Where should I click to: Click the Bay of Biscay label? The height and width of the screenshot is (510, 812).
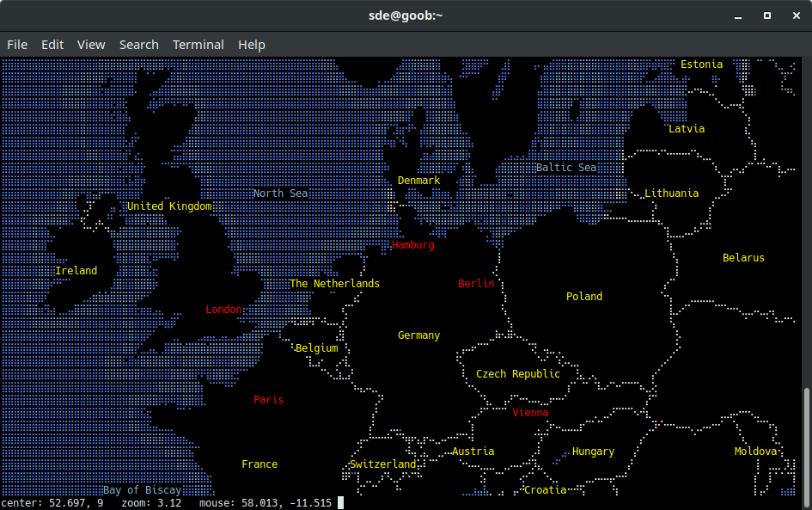(x=143, y=489)
